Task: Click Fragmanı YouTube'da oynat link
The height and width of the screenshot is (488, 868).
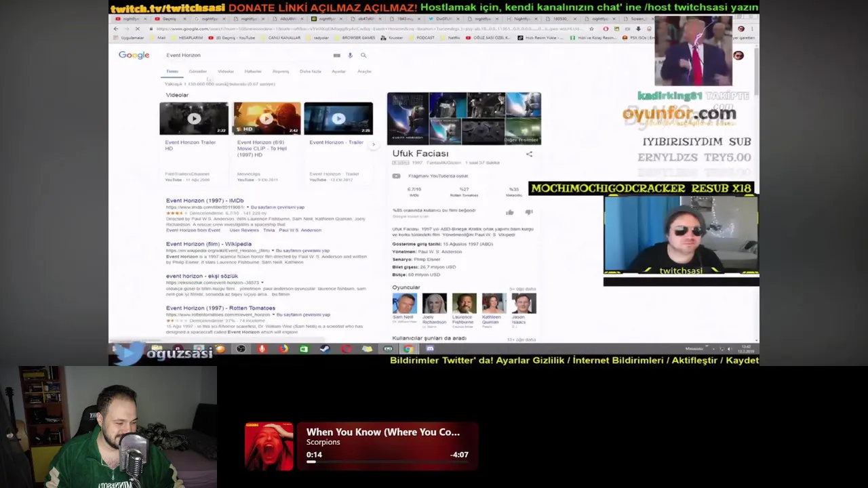Action: coord(438,176)
